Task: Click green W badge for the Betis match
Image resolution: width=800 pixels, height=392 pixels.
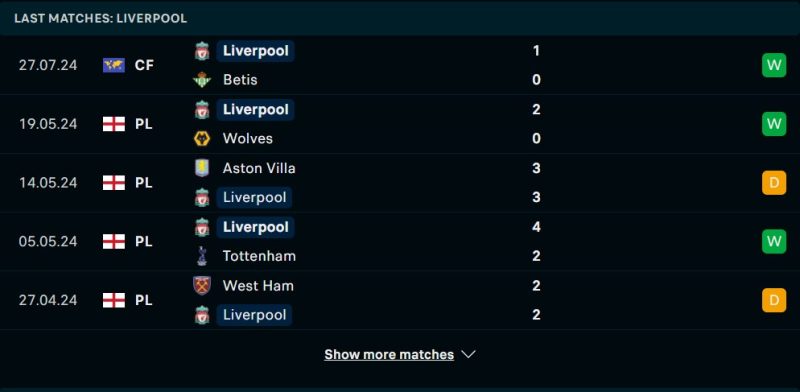Action: [x=774, y=65]
